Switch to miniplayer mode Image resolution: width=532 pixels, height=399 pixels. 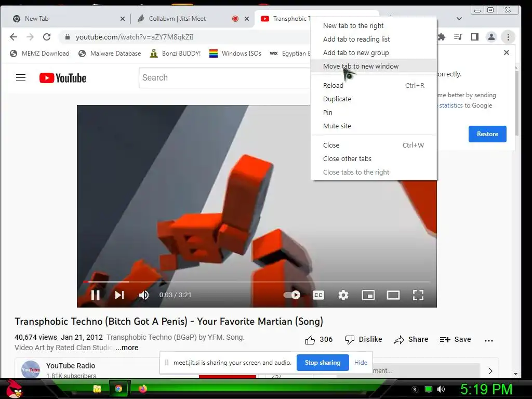click(368, 295)
